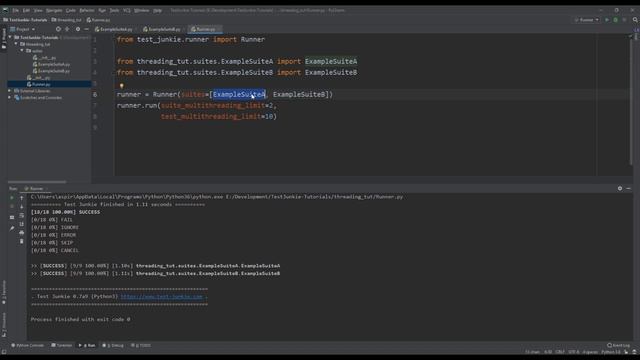Click the Stop icon in top toolbar

click(x=624, y=20)
